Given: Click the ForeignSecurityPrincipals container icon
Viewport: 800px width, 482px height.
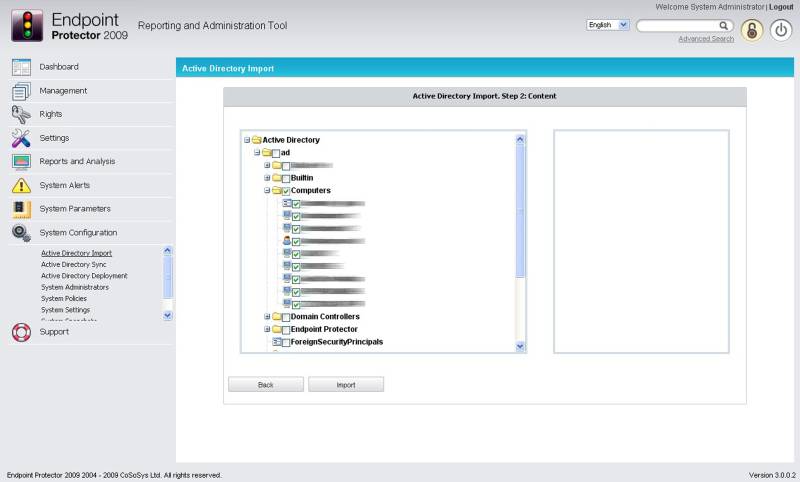Looking at the screenshot, I should 277,342.
